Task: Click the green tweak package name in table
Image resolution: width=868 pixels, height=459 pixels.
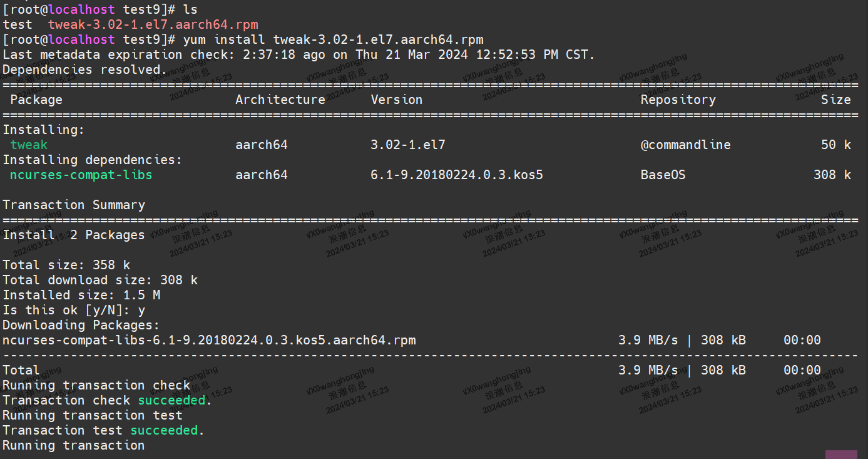Action: tap(29, 145)
